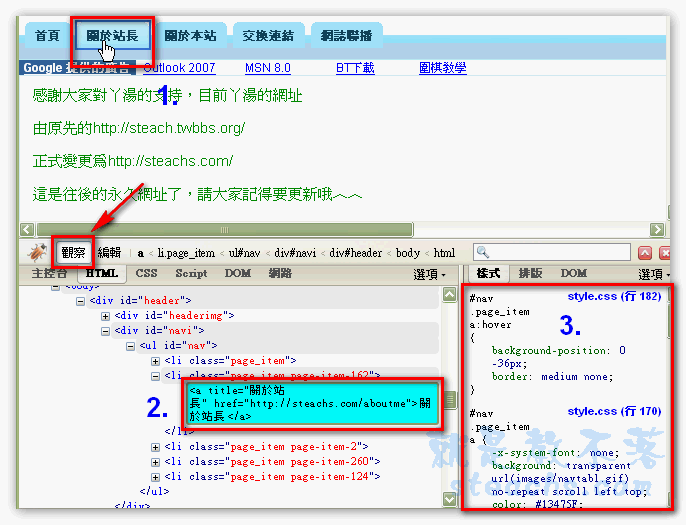Click the scroll-left arrow of page scrollbar
686x525 pixels.
pyautogui.click(x=27, y=229)
